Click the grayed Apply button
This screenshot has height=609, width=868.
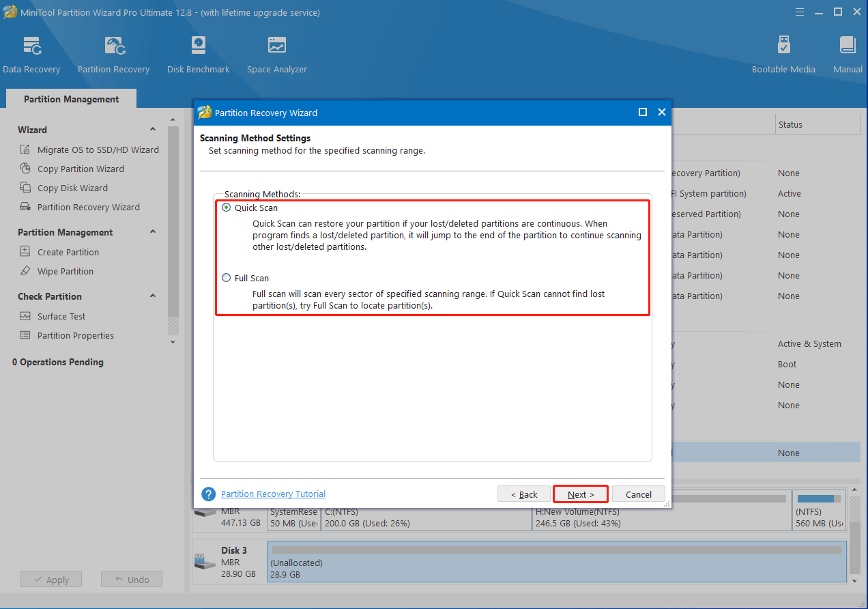50,580
